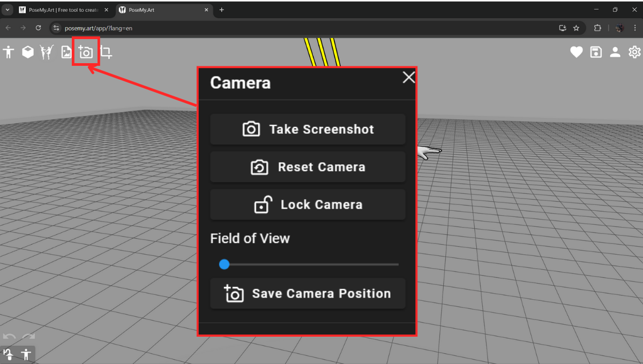Select the highlighted camera tool
643x364 pixels.
86,52
